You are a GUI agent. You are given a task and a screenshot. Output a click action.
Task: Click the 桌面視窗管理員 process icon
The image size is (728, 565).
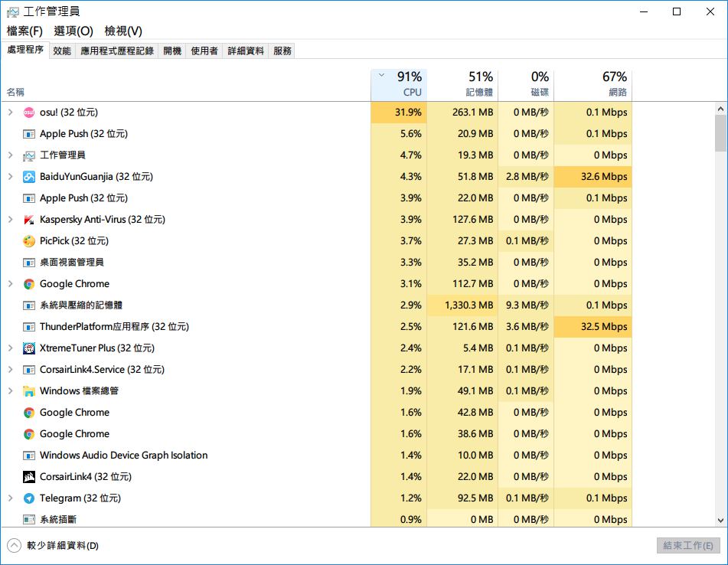tap(29, 263)
